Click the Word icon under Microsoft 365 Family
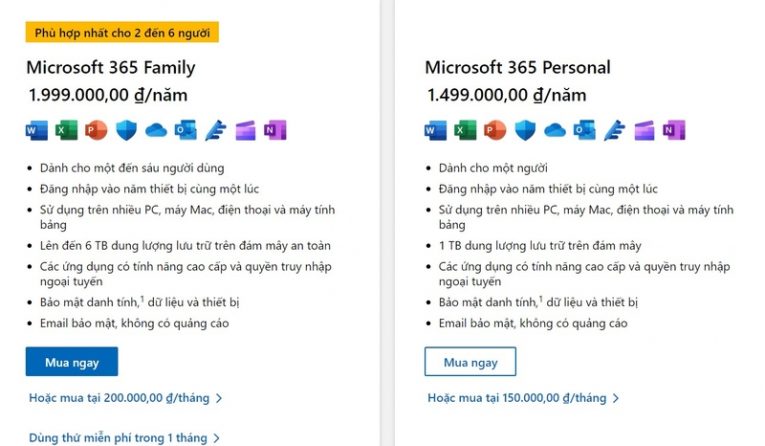 point(37,130)
